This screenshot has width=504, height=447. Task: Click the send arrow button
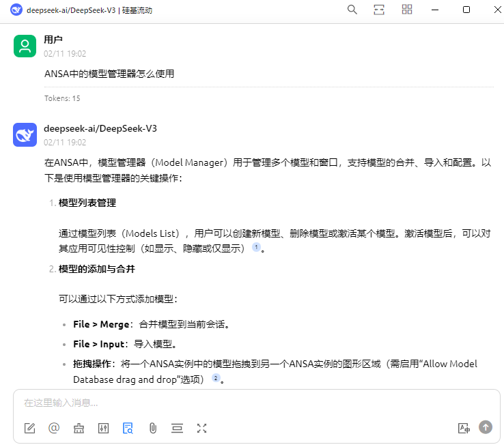486,427
